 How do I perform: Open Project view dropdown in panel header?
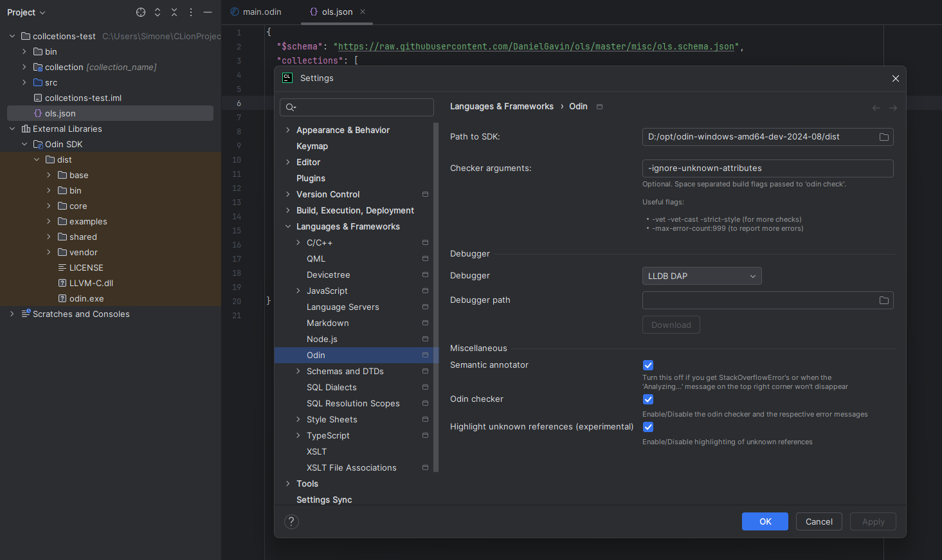pos(26,12)
